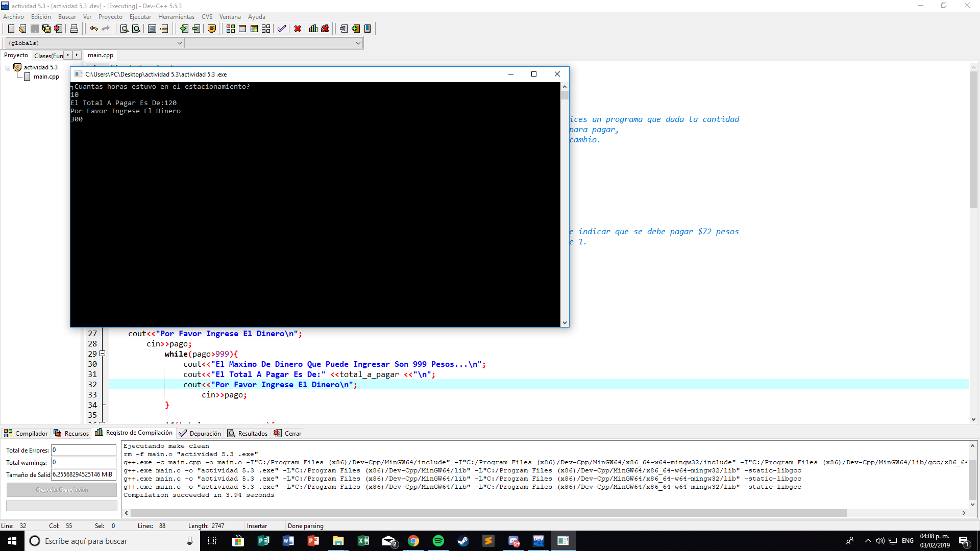This screenshot has width=980, height=551.
Task: Open Spotify from the taskbar
Action: (438, 541)
